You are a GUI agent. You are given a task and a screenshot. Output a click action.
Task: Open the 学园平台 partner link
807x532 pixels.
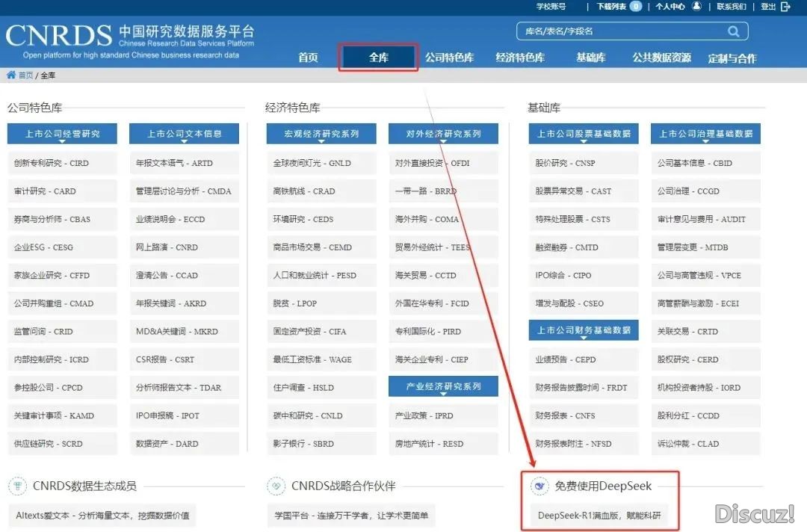[351, 516]
